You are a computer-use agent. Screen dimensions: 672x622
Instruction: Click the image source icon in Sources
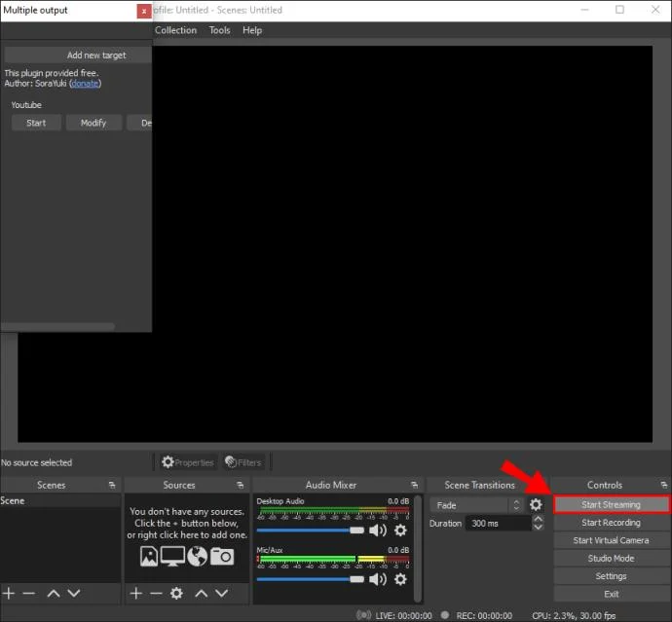149,557
